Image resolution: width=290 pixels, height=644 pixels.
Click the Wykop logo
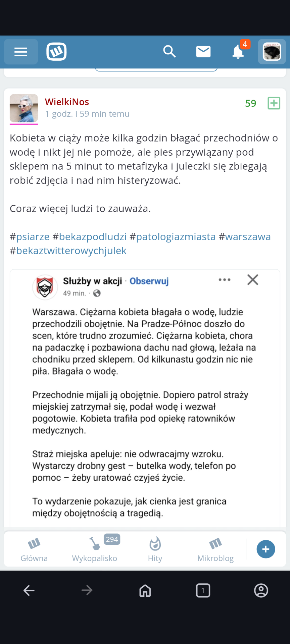pos(56,52)
